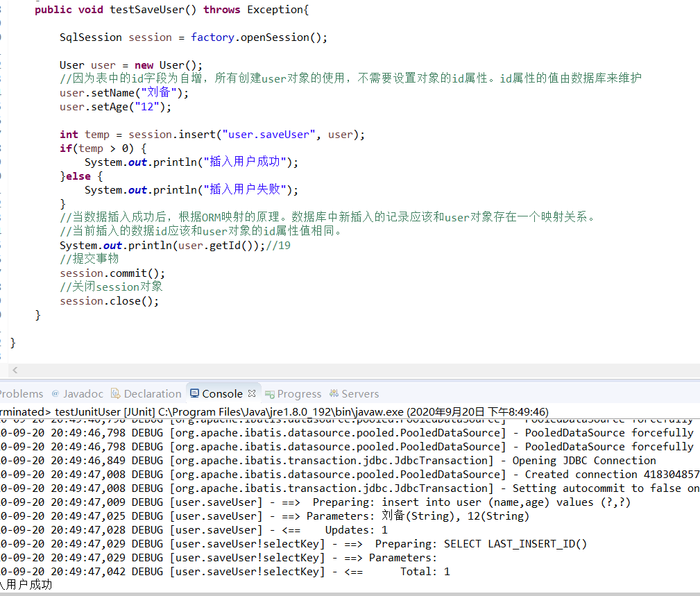Click the comment about id字段为自增
Image resolution: width=700 pixels, height=596 pixels.
pyautogui.click(x=351, y=78)
